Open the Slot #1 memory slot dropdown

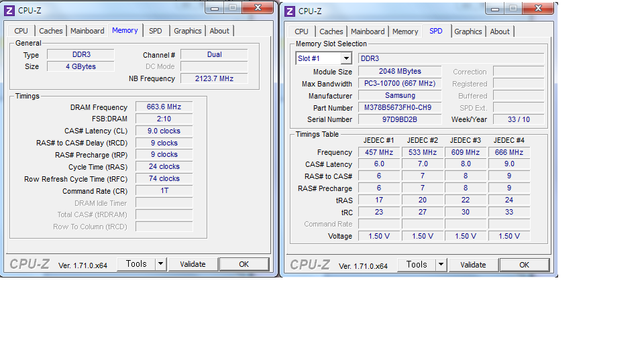[345, 59]
